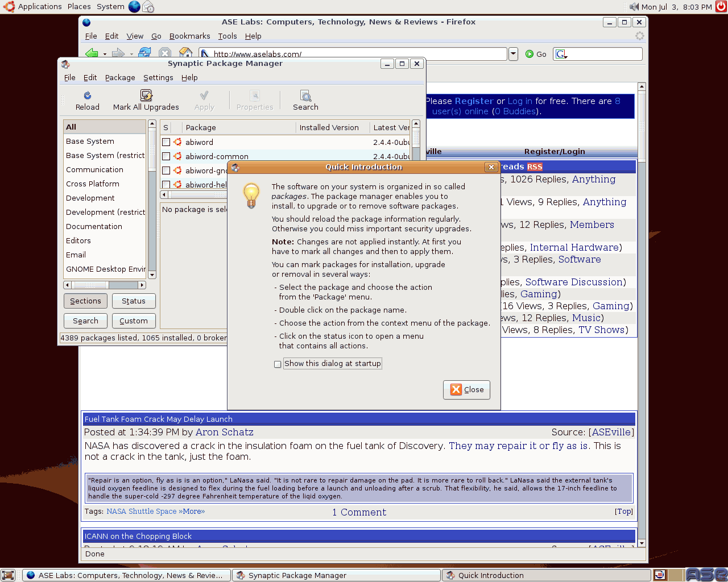Open the Back button history dropdown arrow

[105, 54]
